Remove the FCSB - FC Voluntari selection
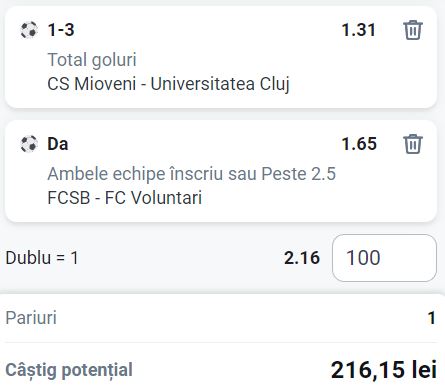 (x=413, y=144)
